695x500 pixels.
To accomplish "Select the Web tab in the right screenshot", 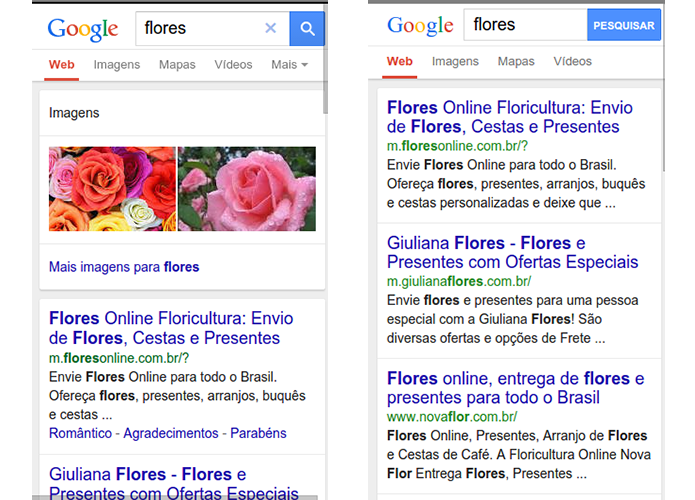I will coord(399,62).
